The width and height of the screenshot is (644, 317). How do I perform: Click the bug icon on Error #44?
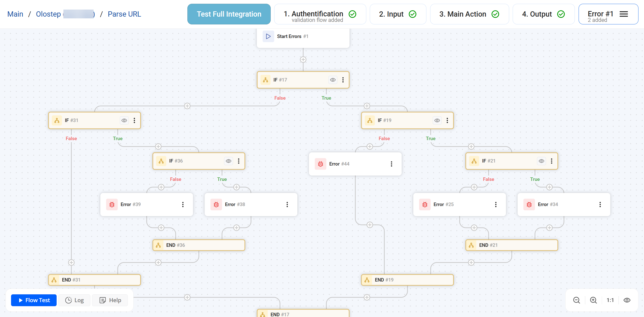click(x=320, y=164)
